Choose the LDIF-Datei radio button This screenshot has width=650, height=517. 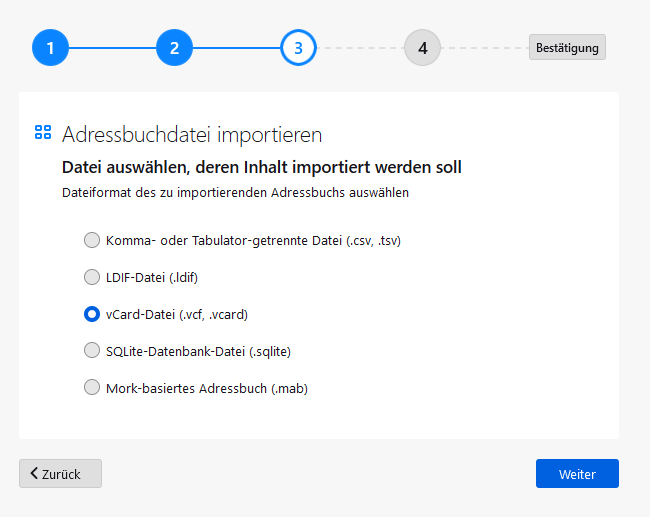[x=92, y=277]
